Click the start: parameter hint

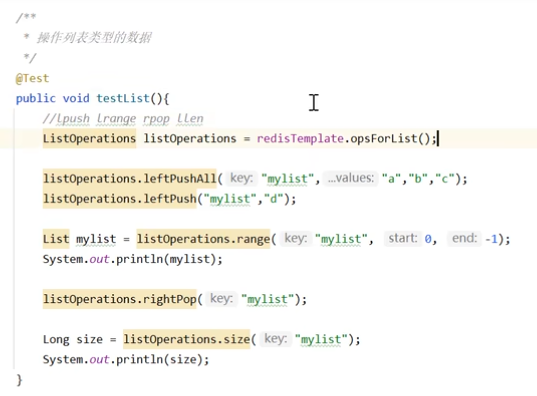click(402, 238)
